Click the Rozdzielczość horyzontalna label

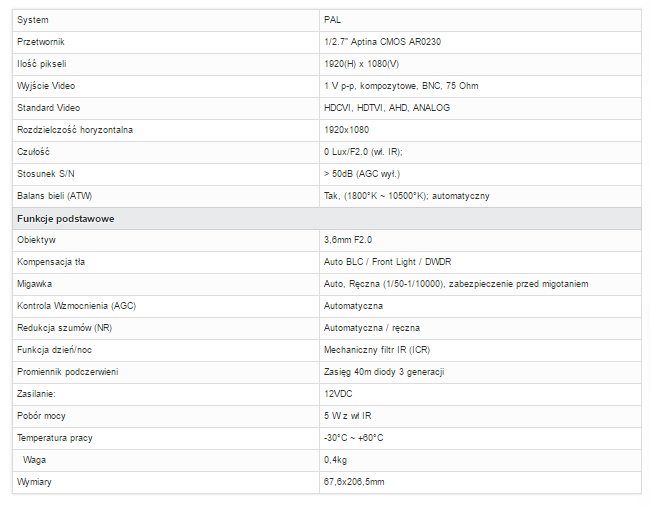pos(75,130)
